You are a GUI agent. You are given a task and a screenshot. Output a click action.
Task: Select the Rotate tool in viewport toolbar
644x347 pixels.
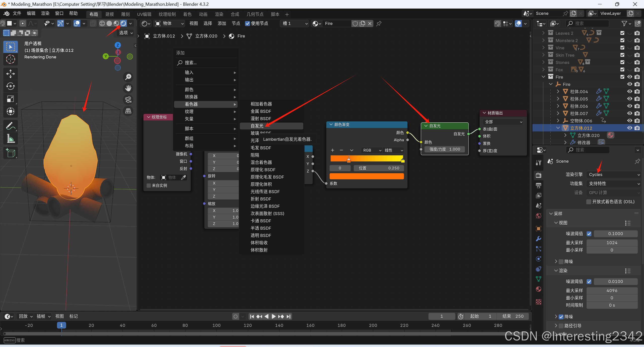pos(10,86)
